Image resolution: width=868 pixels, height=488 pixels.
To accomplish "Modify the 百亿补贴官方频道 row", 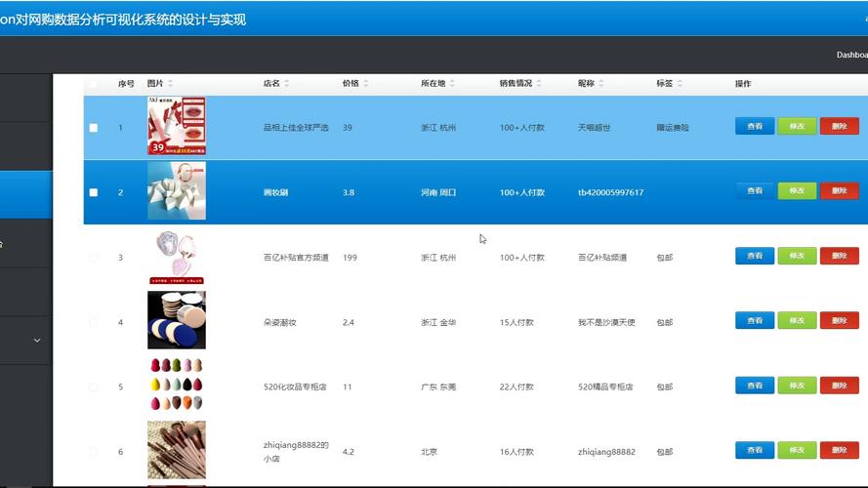I will coord(797,256).
